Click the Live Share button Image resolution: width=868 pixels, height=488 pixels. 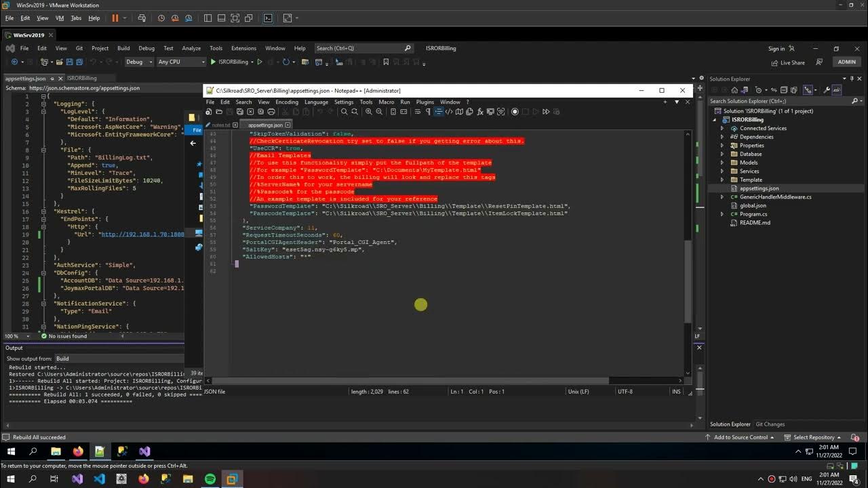(x=787, y=62)
